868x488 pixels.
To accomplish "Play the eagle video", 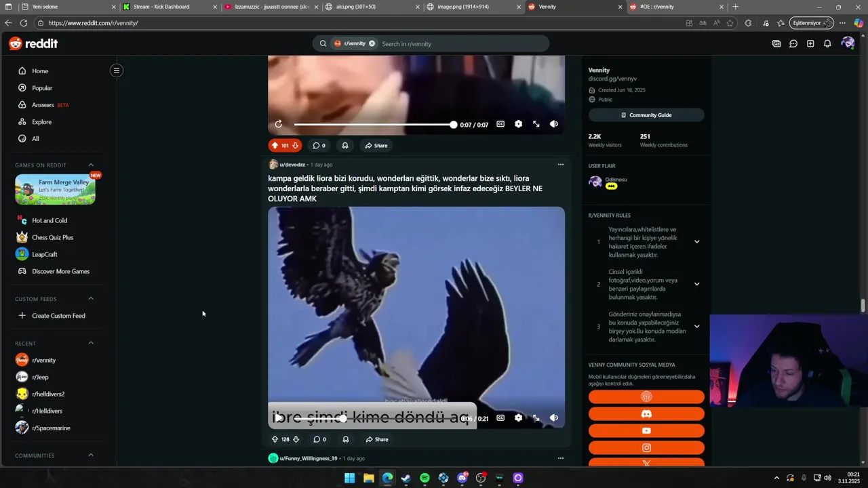I will click(x=279, y=418).
